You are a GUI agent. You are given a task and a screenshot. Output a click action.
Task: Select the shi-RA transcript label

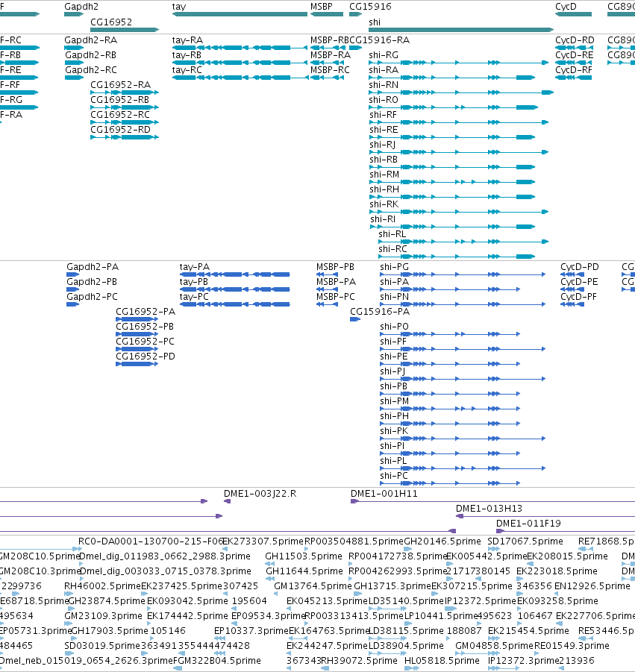[x=384, y=70]
